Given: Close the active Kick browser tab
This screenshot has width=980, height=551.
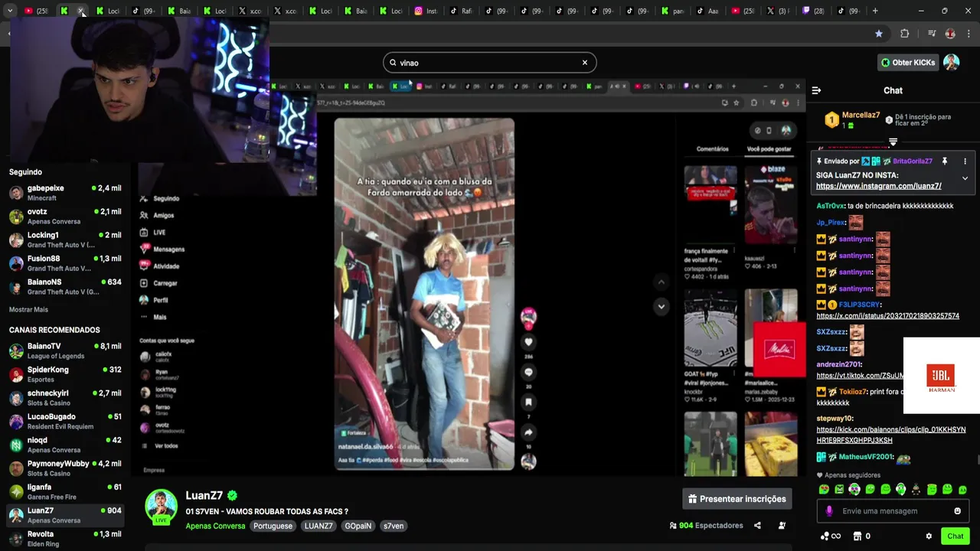Looking at the screenshot, I should pyautogui.click(x=82, y=11).
